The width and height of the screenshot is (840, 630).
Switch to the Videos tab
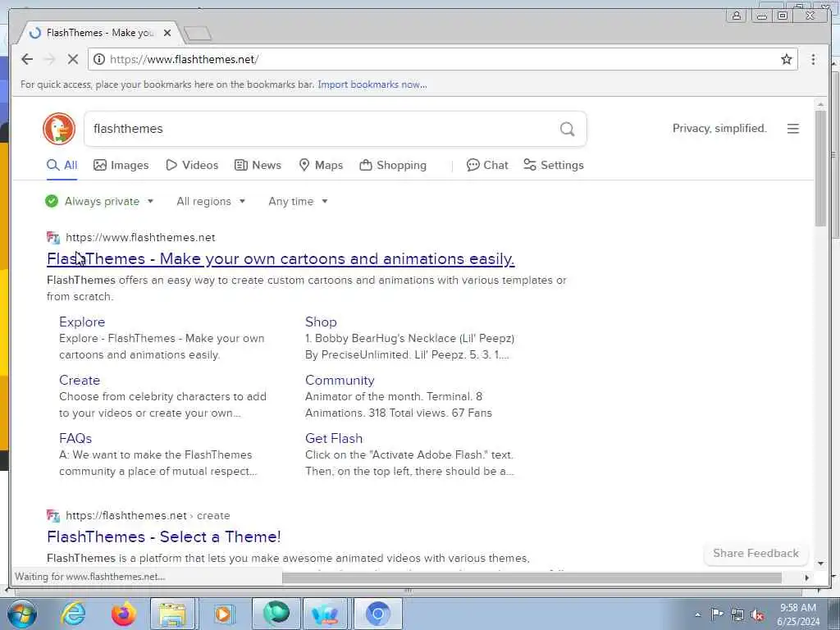192,165
